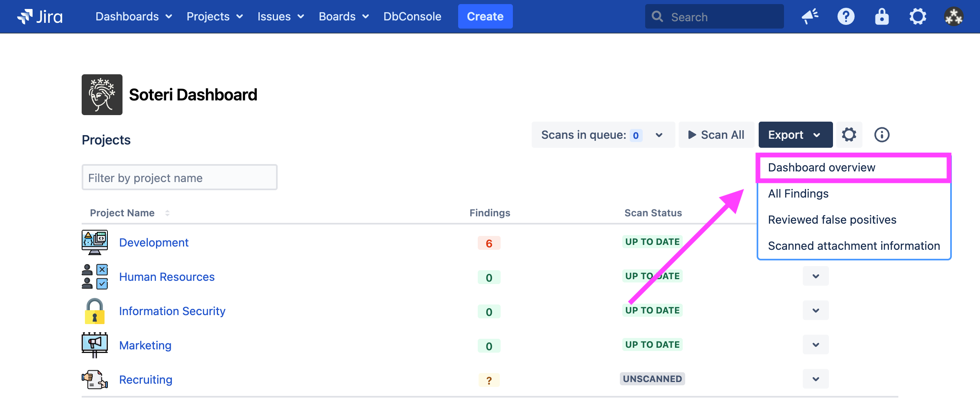Open Soteri scan settings gear icon
Screen dimensions: 980x420
tap(850, 135)
